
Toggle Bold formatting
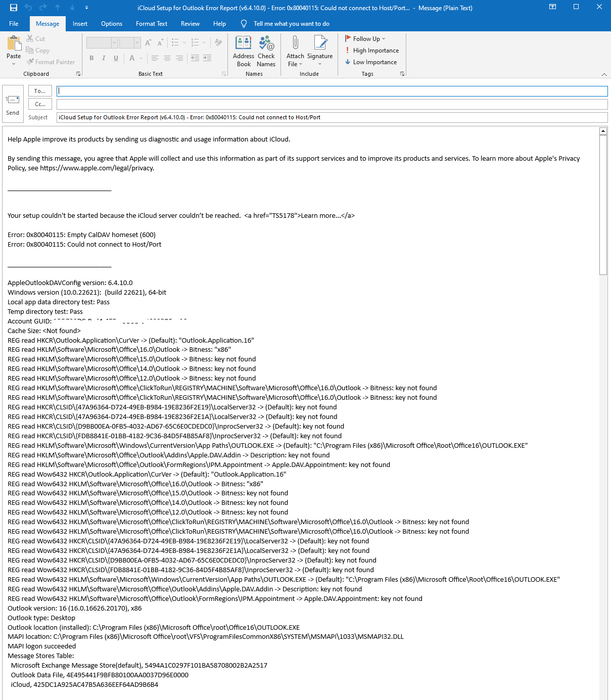[91, 58]
